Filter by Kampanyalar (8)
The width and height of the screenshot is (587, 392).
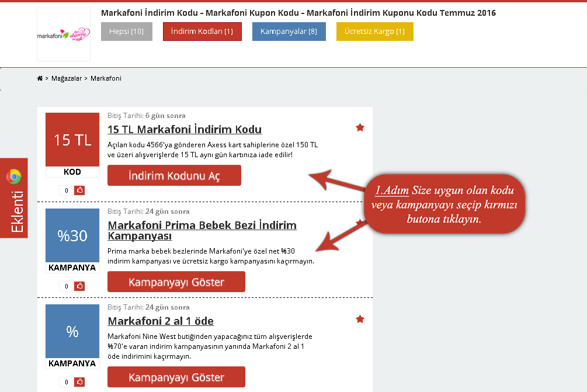click(x=289, y=32)
